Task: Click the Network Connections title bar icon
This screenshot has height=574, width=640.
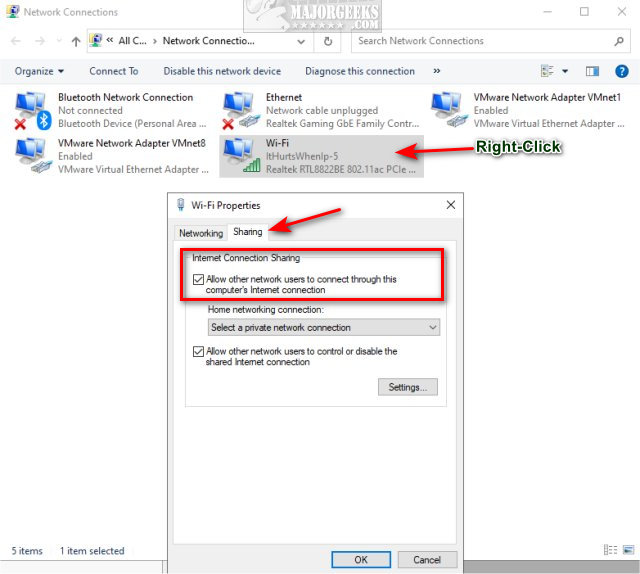Action: (x=12, y=11)
